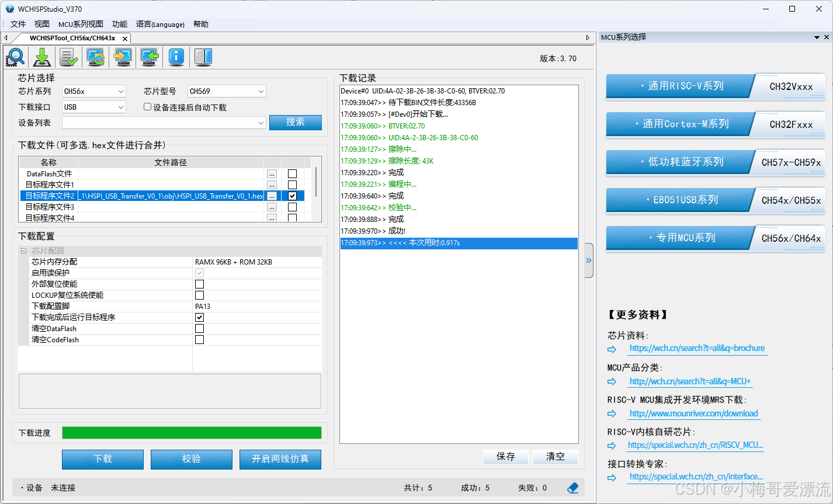Click the side panel toggle toolbar icon
This screenshot has height=504, width=833.
tap(203, 57)
